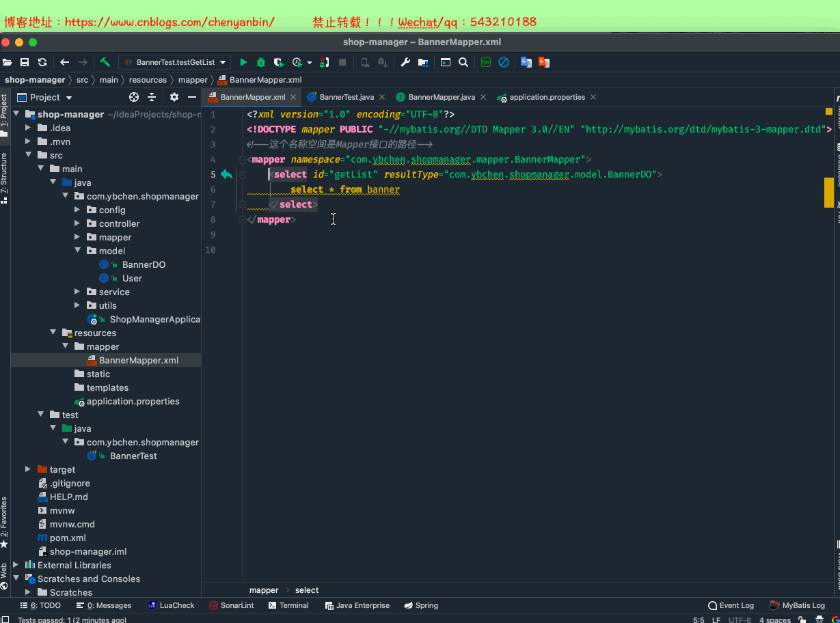Click the Search Everywhere magnifier icon
Image resolution: width=840 pixels, height=623 pixels.
(463, 62)
